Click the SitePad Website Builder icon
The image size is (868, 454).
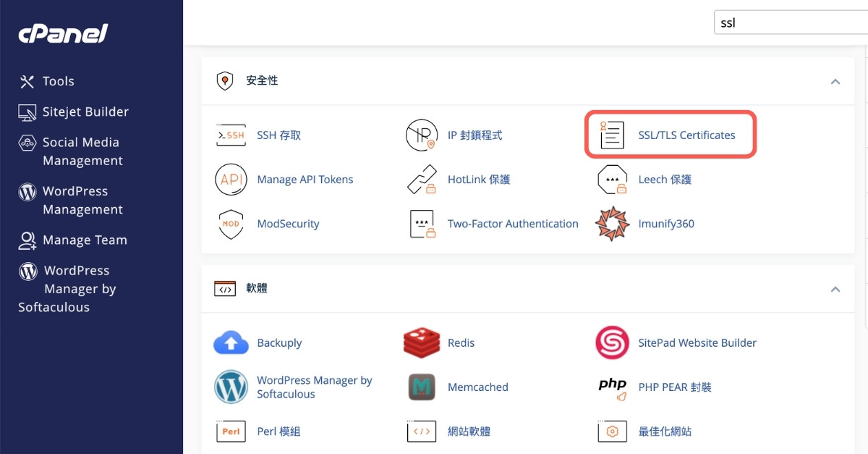coord(612,342)
